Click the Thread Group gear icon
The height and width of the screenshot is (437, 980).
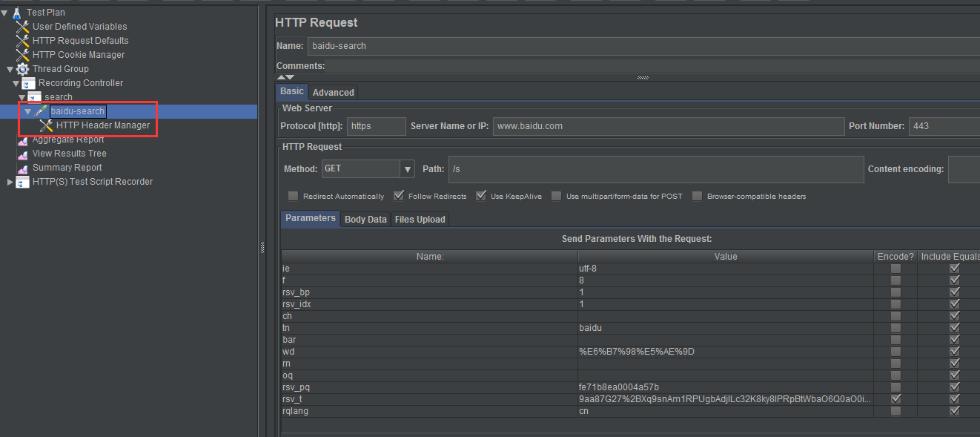[x=23, y=69]
